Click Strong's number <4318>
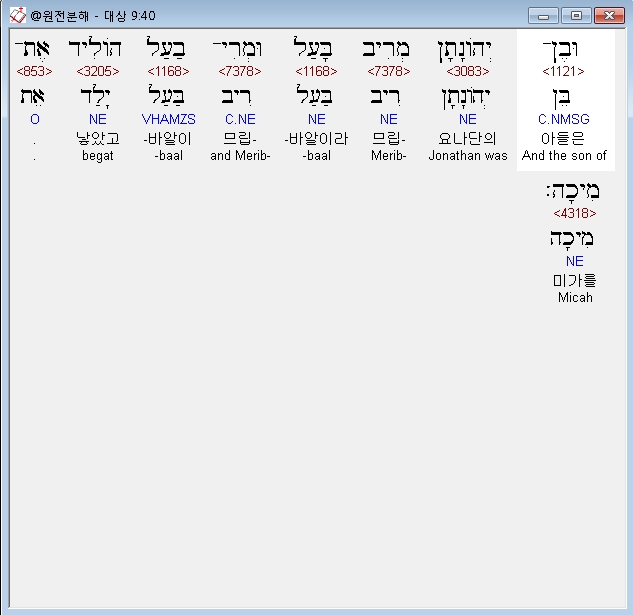 (574, 213)
